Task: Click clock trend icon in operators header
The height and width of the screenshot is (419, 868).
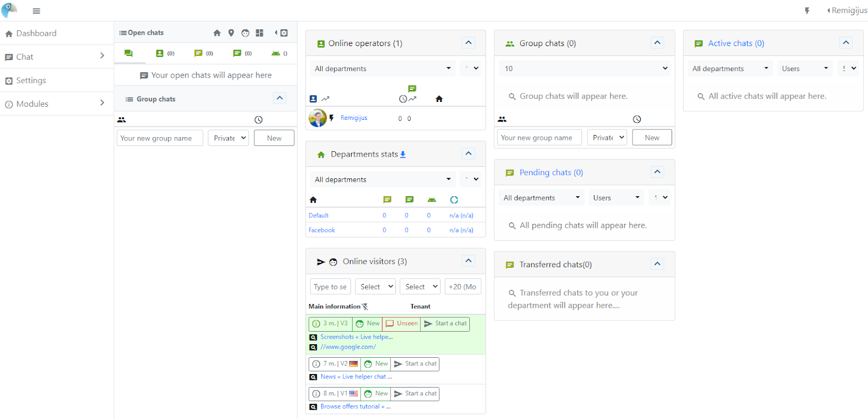Action: tap(407, 99)
